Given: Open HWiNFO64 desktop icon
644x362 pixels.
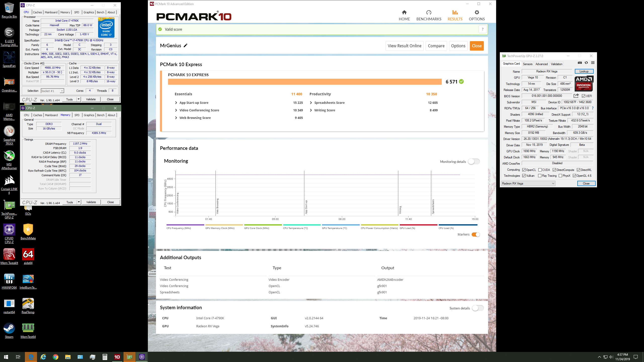Looking at the screenshot, I should point(9,281).
